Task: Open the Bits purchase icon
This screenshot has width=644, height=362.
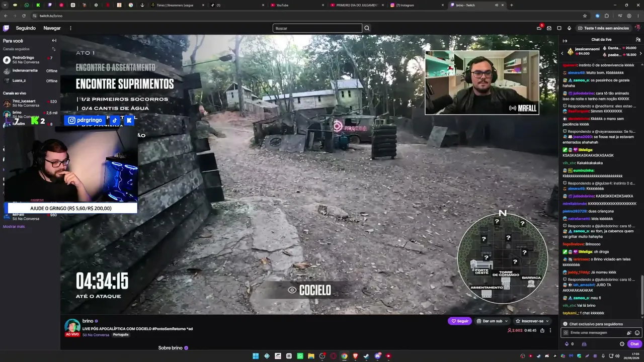Action: (569, 28)
